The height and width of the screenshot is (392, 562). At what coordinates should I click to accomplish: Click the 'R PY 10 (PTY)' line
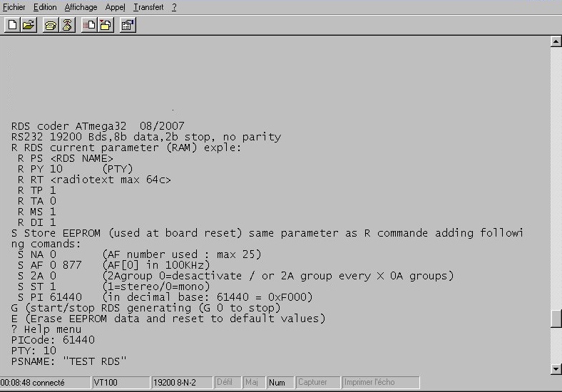coord(76,169)
